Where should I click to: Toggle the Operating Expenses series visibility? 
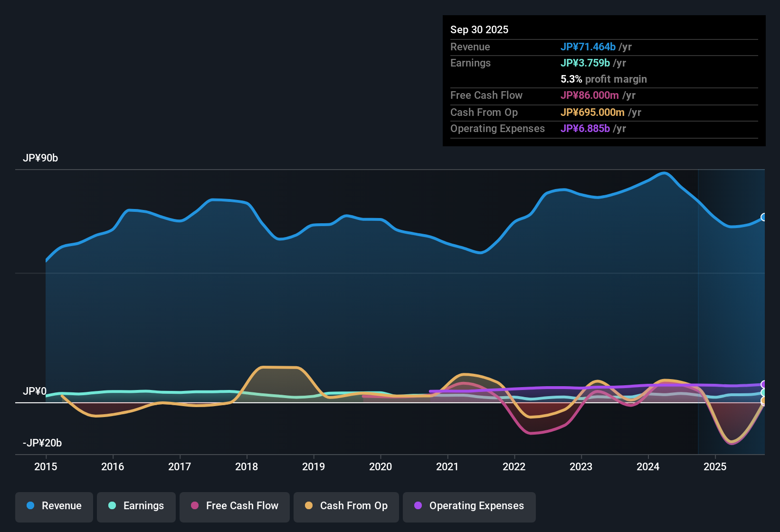coord(469,506)
